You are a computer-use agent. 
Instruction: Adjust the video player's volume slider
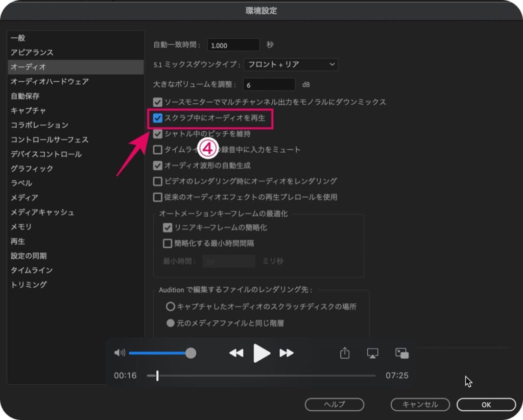(x=162, y=353)
